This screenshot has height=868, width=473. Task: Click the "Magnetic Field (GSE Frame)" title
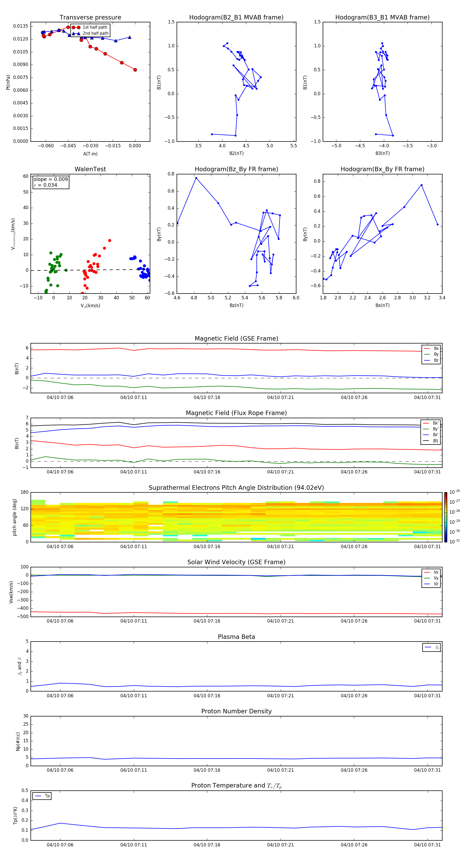point(236,339)
